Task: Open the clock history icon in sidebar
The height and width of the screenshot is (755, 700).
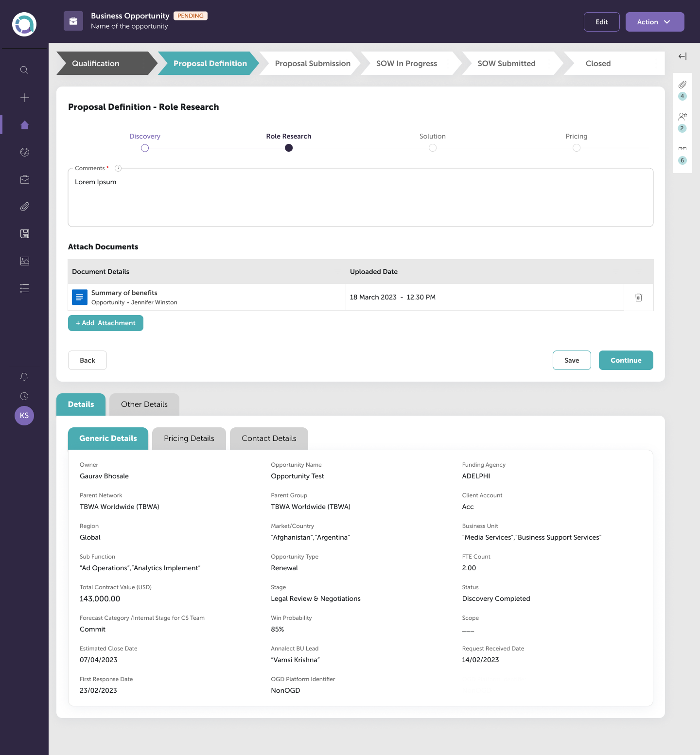Action: pyautogui.click(x=24, y=396)
